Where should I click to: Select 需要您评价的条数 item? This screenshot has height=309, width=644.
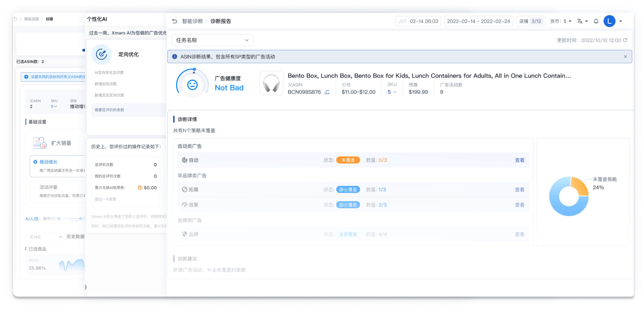click(109, 110)
